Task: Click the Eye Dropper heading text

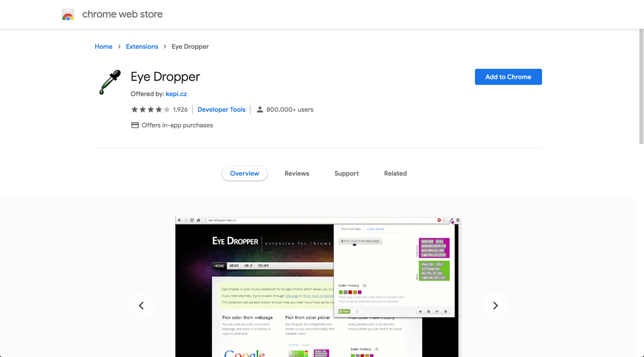Action: click(x=165, y=77)
